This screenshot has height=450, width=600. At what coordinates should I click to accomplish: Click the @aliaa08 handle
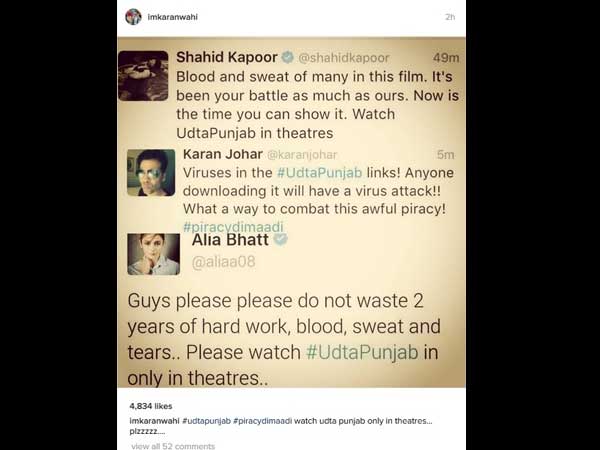click(223, 262)
